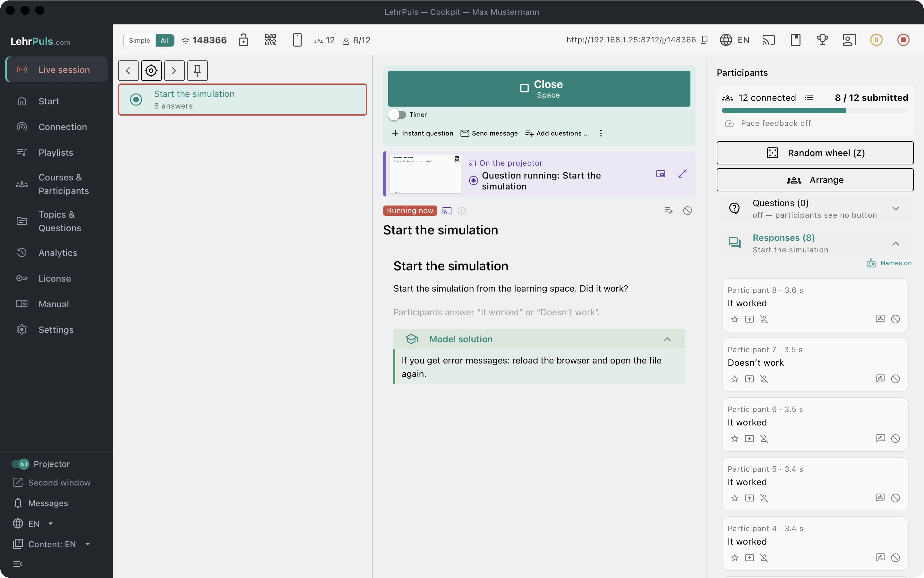Collapse the sidebar with bottom-left icon
This screenshot has height=578, width=924.
click(18, 564)
